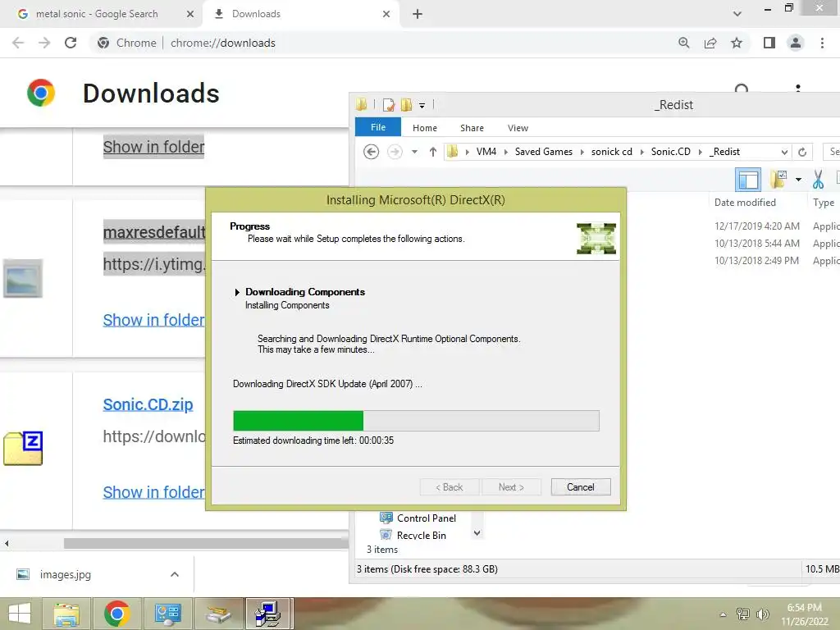The width and height of the screenshot is (840, 630).
Task: Open Control Panel in navigation tree
Action: (418, 518)
